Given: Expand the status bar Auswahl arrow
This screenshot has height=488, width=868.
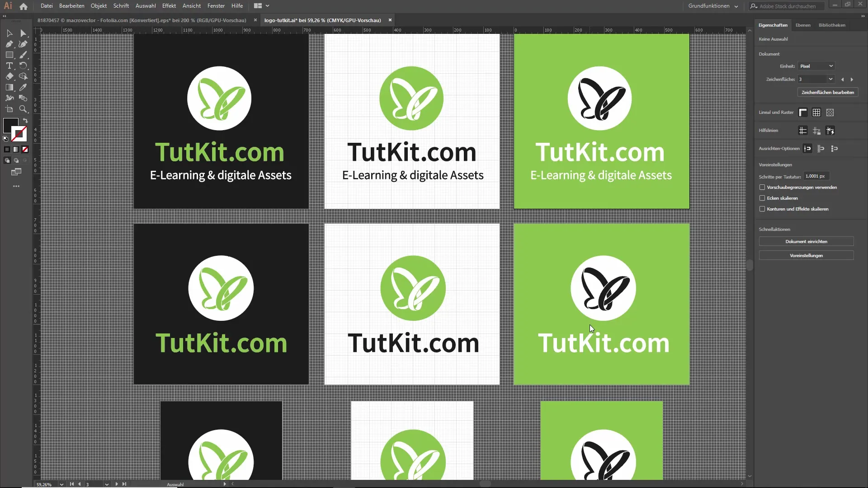Looking at the screenshot, I should click(225, 484).
